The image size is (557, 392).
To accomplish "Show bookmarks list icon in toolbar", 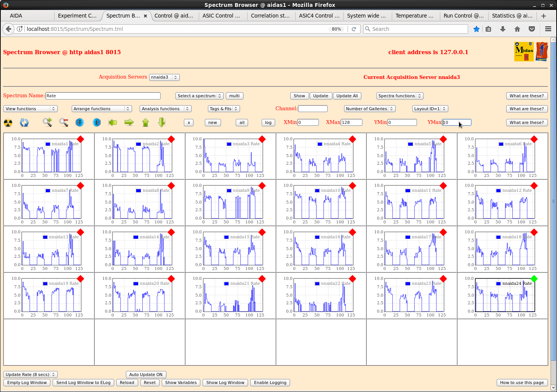I will point(488,29).
